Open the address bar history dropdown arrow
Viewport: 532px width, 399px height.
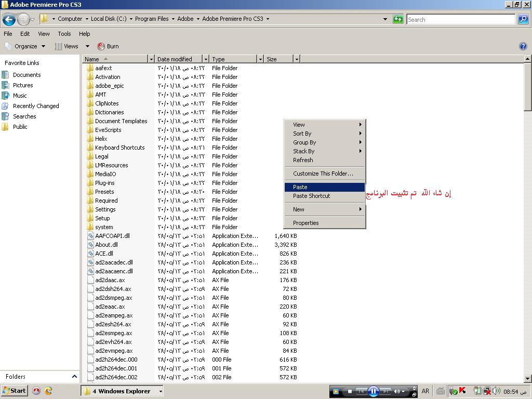[385, 19]
